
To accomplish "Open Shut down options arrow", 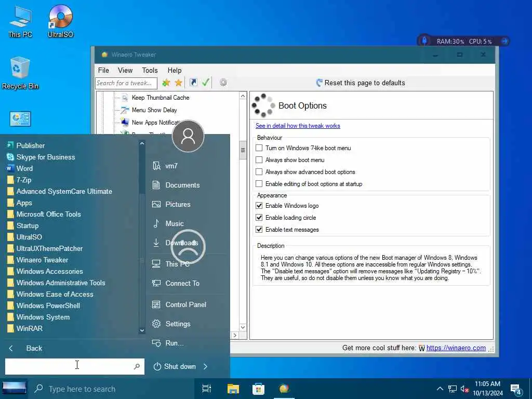I will click(x=205, y=366).
